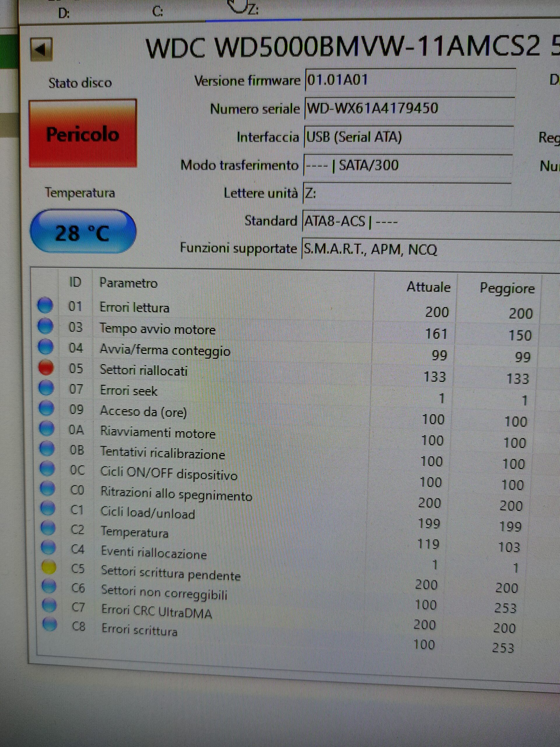Go to previous disk with the left arrow

pos(41,49)
